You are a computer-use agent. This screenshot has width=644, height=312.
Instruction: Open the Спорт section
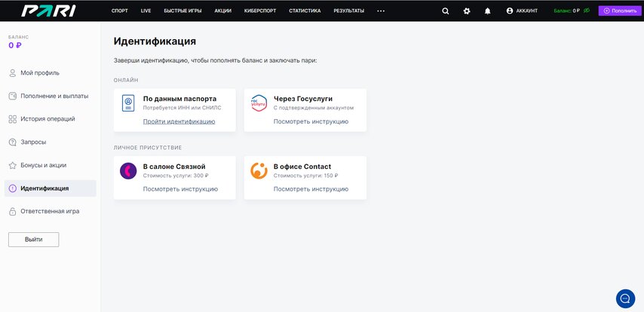coord(119,11)
